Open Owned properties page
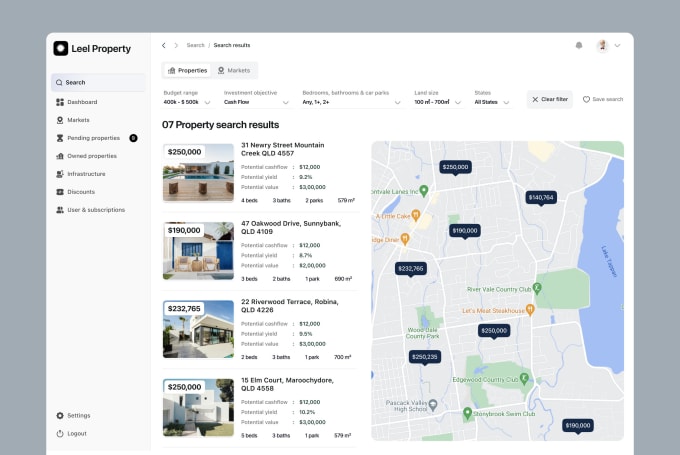The height and width of the screenshot is (455, 680). (92, 156)
